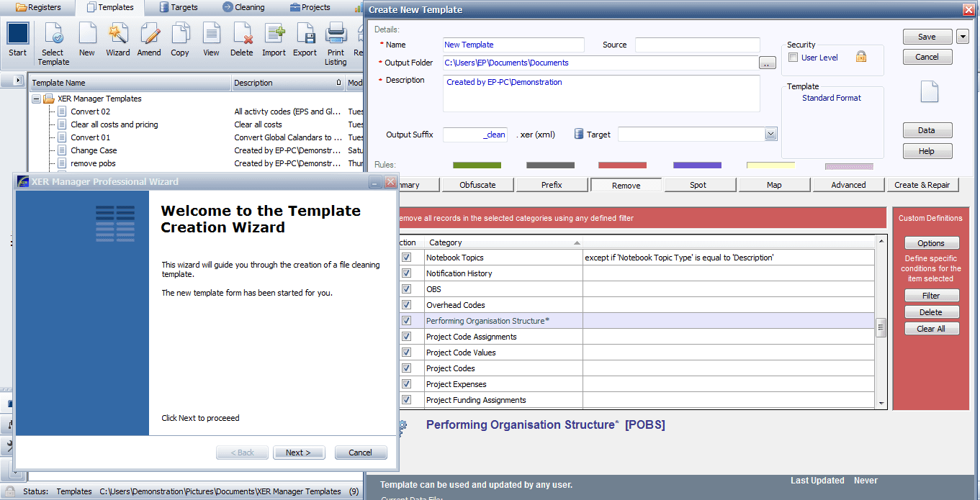This screenshot has width=980, height=500.
Task: Uncheck Project Code Assignments
Action: 407,336
